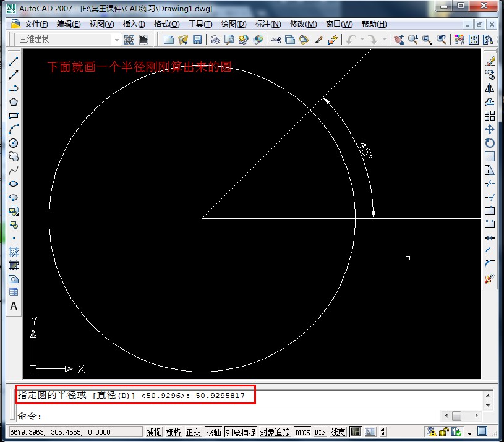
Task: Choose the Array tool
Action: [490, 116]
